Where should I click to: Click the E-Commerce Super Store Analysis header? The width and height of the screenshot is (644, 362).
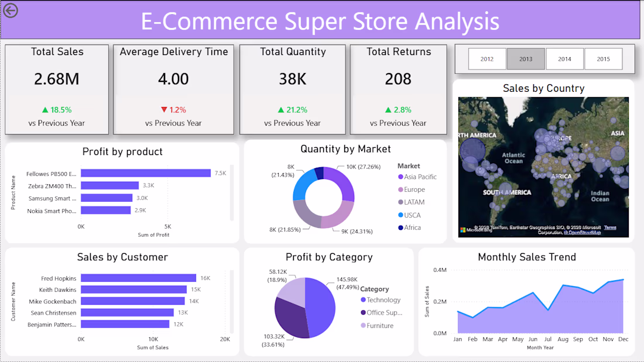point(320,21)
